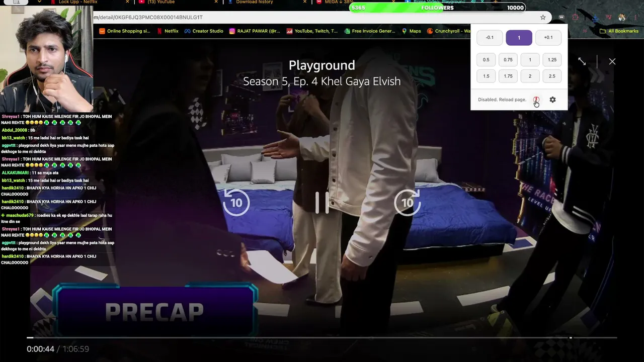This screenshot has width=644, height=362.
Task: Set playback speed to 1.75
Action: tap(508, 76)
